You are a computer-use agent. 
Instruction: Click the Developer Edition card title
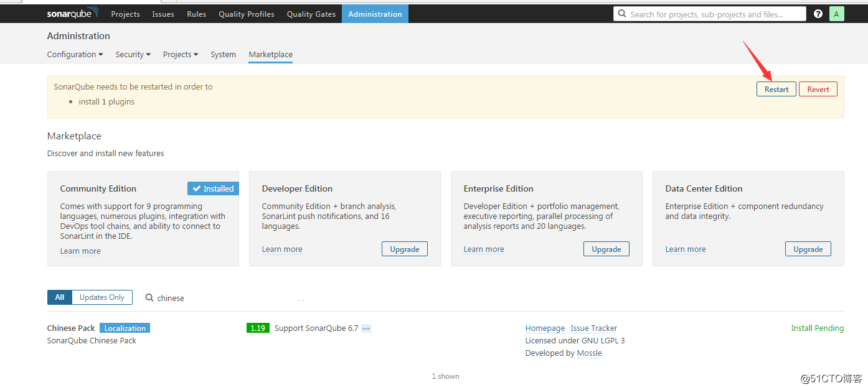(297, 188)
